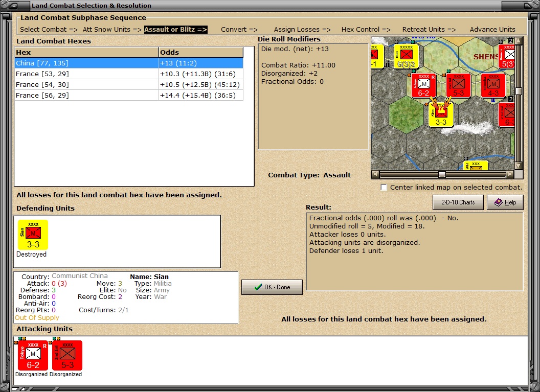540x392 pixels.
Task: Click the window system menu icon in title bar
Action: pos(14,6)
